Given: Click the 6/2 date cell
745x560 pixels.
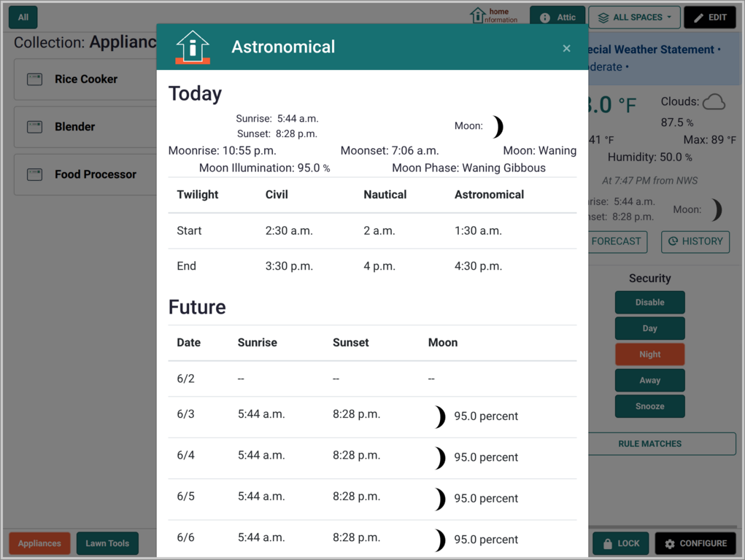Looking at the screenshot, I should 185,378.
